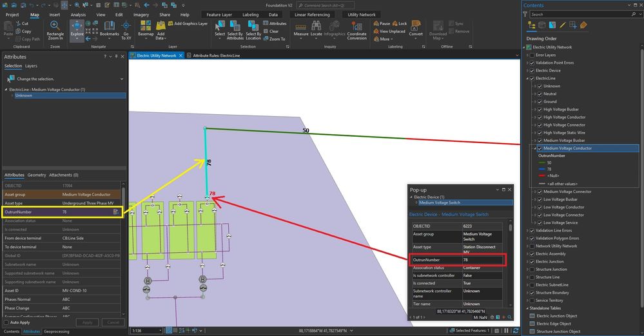644x336 pixels.
Task: Switch to the Geometry tab
Action: (37, 175)
